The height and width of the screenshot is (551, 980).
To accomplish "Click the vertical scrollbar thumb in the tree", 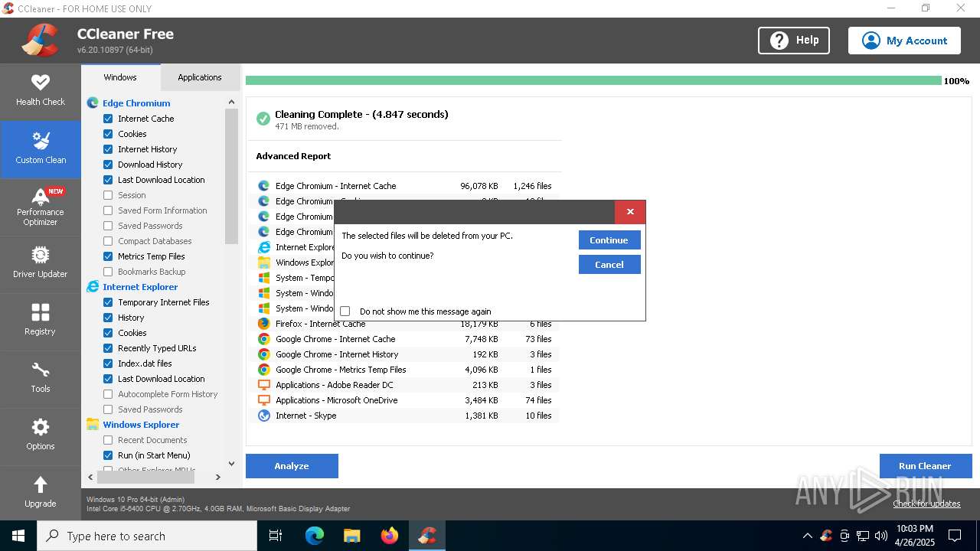I will tap(232, 176).
